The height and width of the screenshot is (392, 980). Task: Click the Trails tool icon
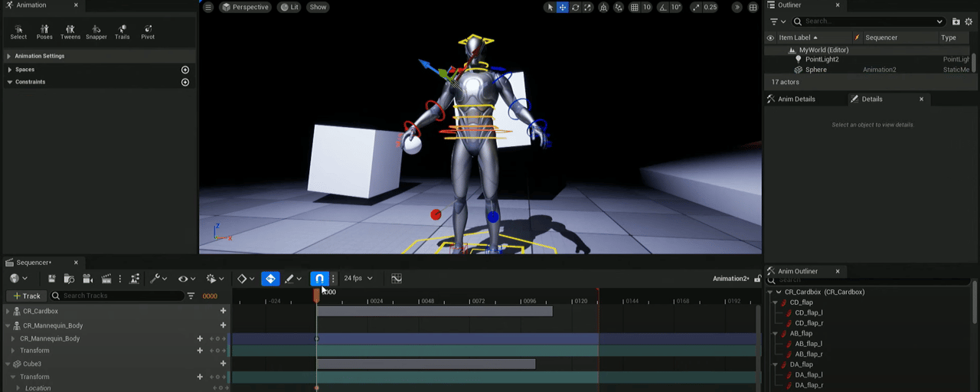point(122,31)
